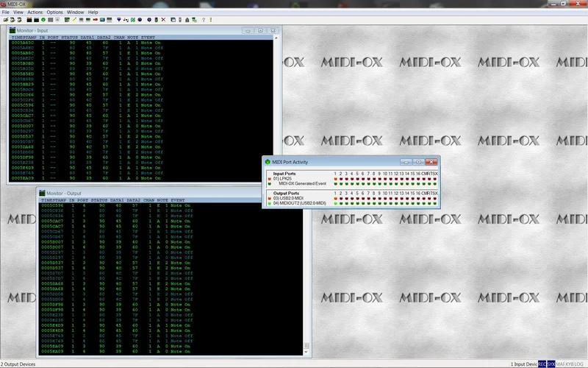
Task: Click the green circle toolbar icon
Action: [43, 20]
